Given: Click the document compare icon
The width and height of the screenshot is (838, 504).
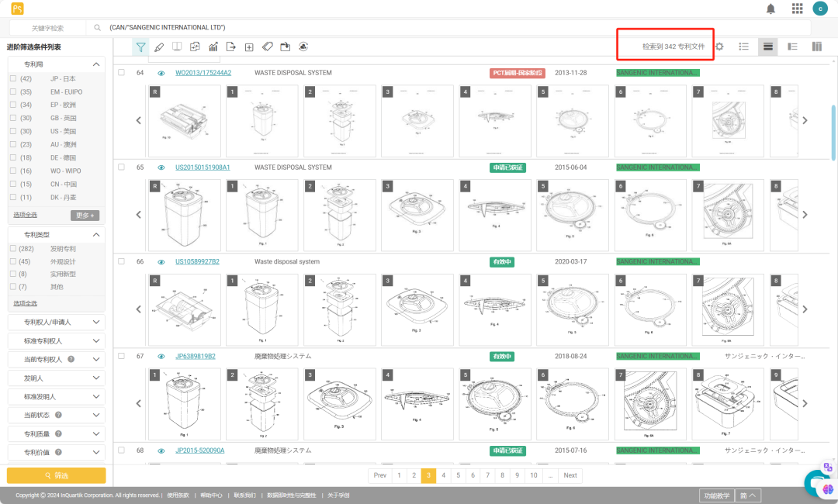Looking at the screenshot, I should tap(195, 47).
